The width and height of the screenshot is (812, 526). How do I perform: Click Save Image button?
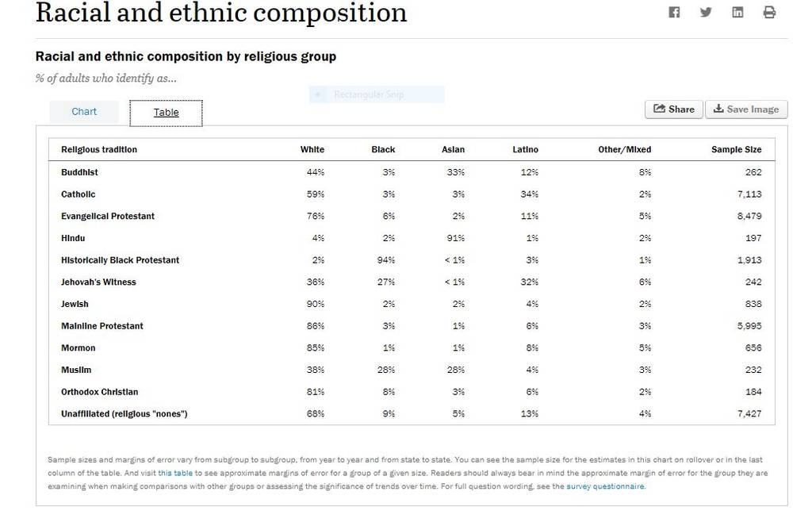point(746,109)
